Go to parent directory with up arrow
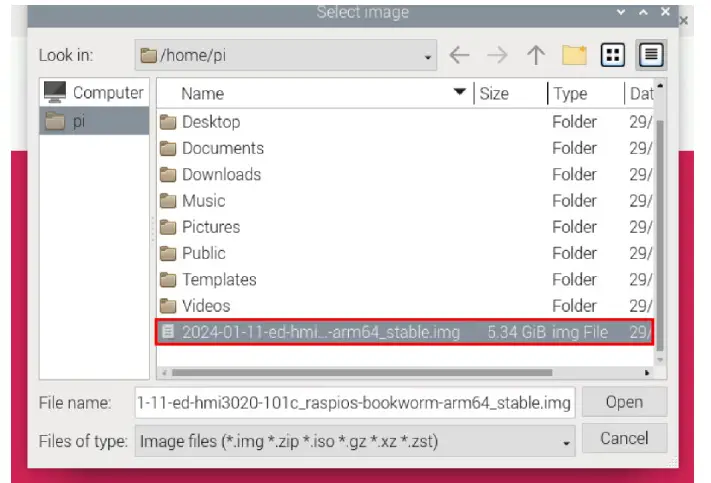Image resolution: width=711 pixels, height=483 pixels. [x=535, y=56]
